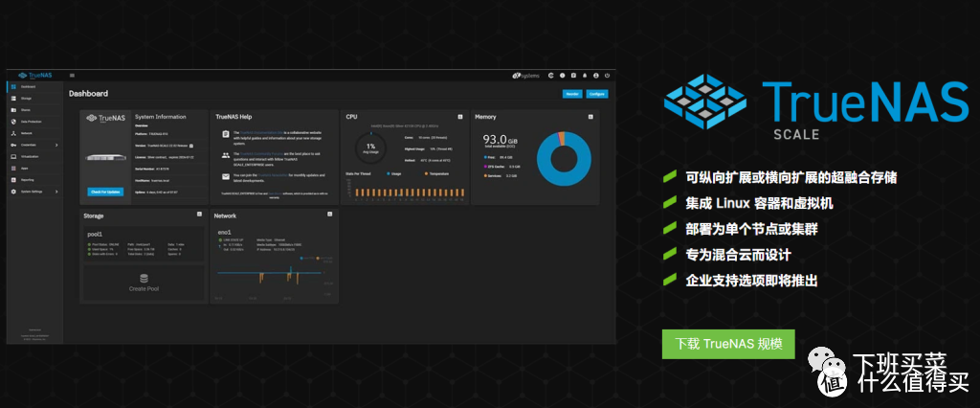This screenshot has height=408, width=980.
Task: Click the 93.0 GiB memory value
Action: pos(498,138)
